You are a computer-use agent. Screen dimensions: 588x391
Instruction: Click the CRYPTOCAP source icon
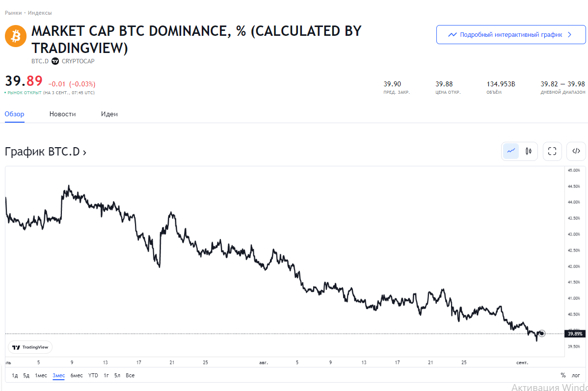pyautogui.click(x=55, y=61)
